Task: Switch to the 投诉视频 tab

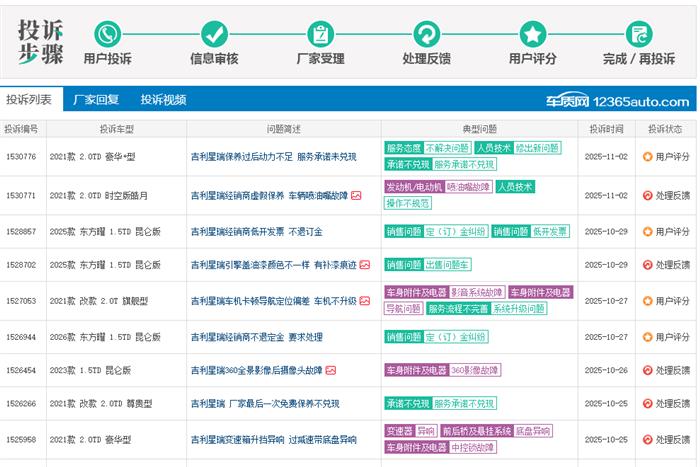Action: point(163,100)
